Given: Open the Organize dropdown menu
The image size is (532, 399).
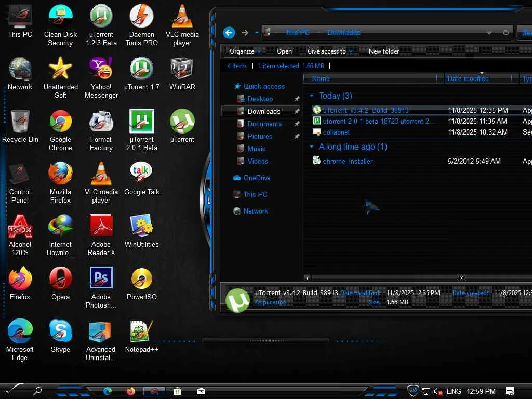Looking at the screenshot, I should [x=245, y=51].
